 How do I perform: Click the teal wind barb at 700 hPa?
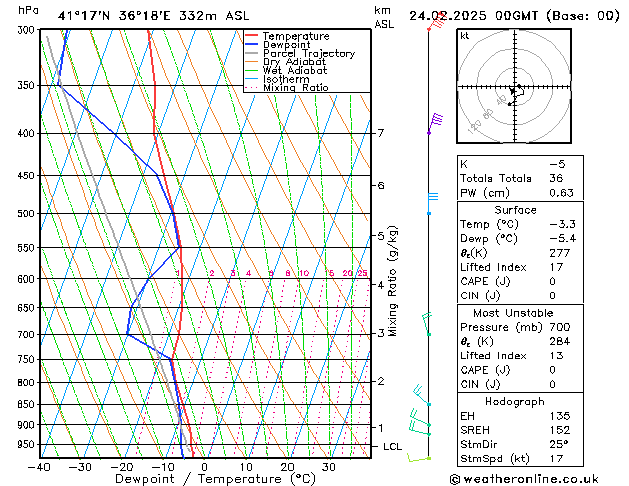coord(427,324)
